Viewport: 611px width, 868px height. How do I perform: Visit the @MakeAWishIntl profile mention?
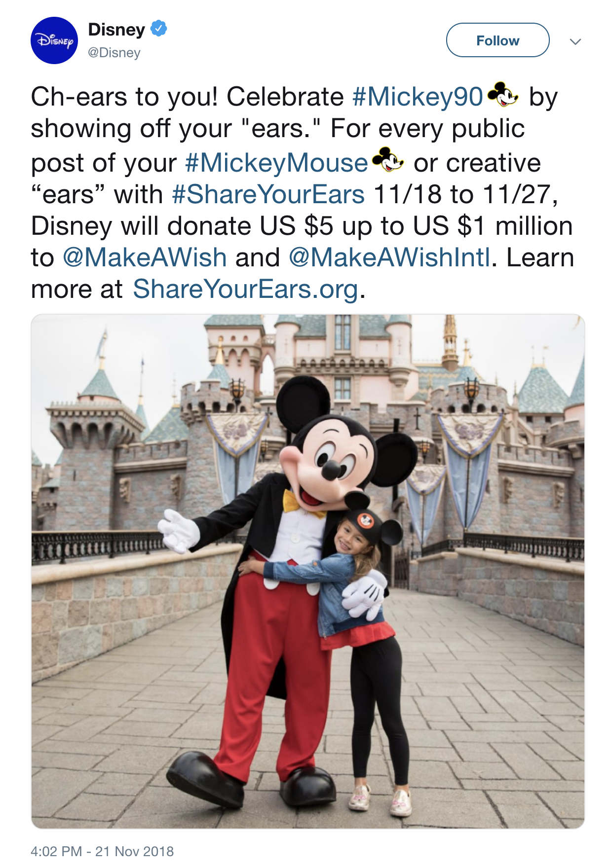[390, 257]
